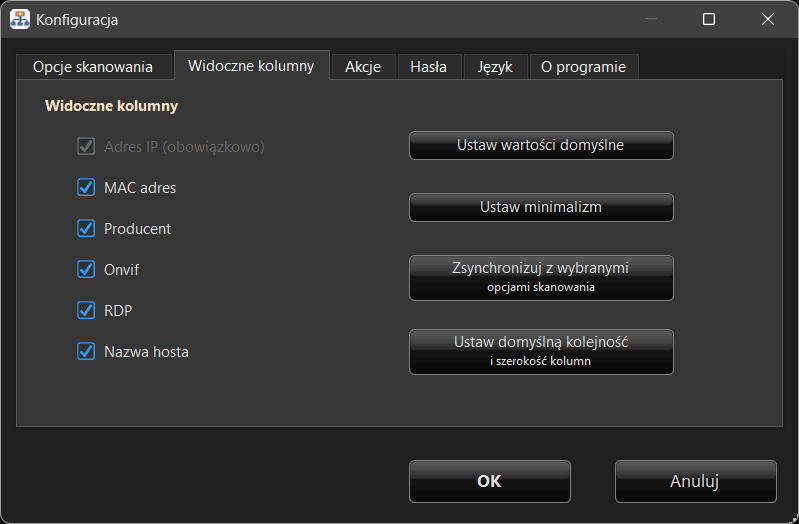The height and width of the screenshot is (524, 799).
Task: Click the Konfiguracja app icon in title bar
Action: (20, 19)
